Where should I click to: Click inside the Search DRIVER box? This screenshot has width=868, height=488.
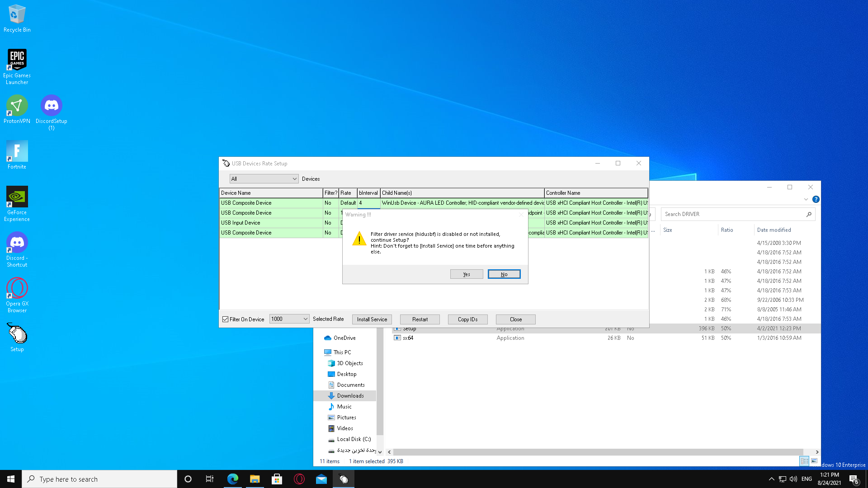click(x=732, y=214)
